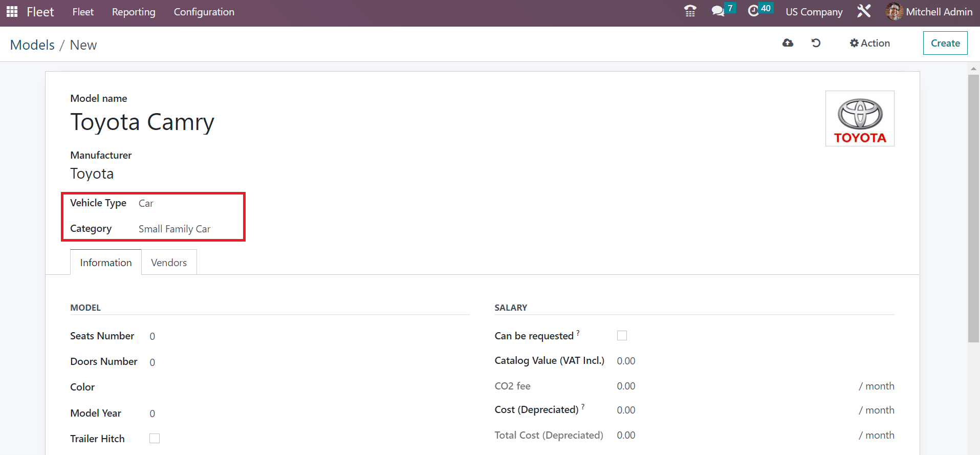Click the Model name field Toyota Camry
Viewport: 980px width, 455px height.
[x=142, y=122]
